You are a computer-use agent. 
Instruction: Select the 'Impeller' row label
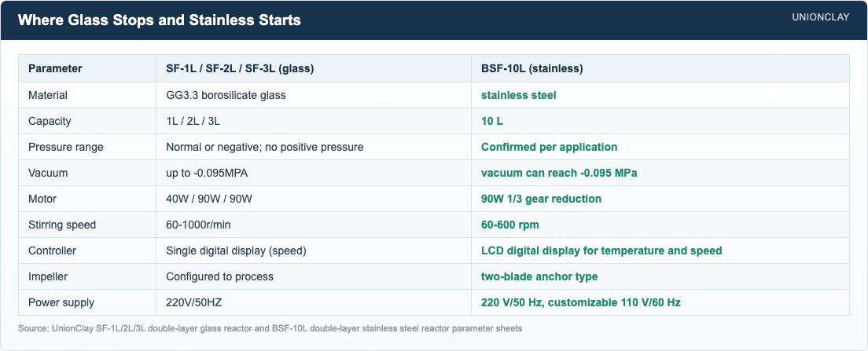tap(48, 276)
